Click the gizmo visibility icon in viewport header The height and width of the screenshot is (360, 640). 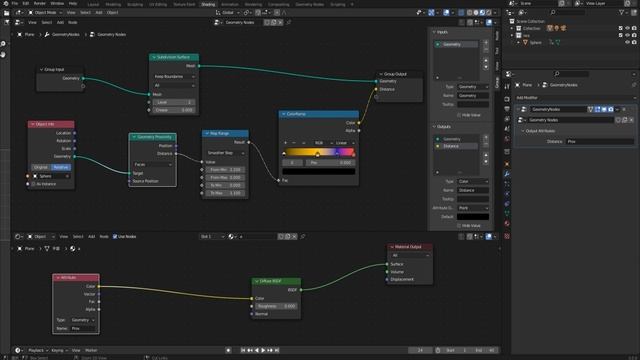coord(431,13)
